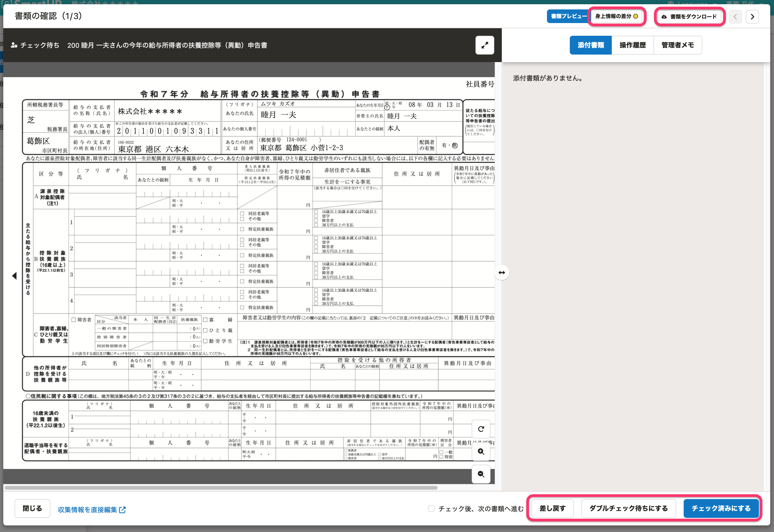The height and width of the screenshot is (532, 774).
Task: Click the previous document left chevron
Action: tap(735, 17)
